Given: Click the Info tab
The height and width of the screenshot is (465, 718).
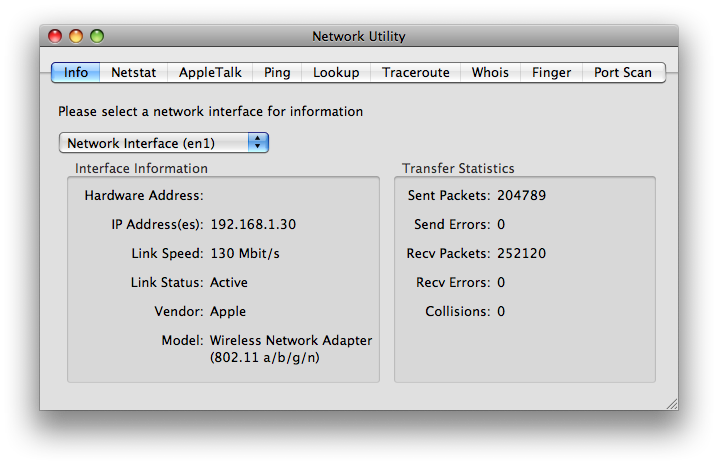Looking at the screenshot, I should [76, 72].
